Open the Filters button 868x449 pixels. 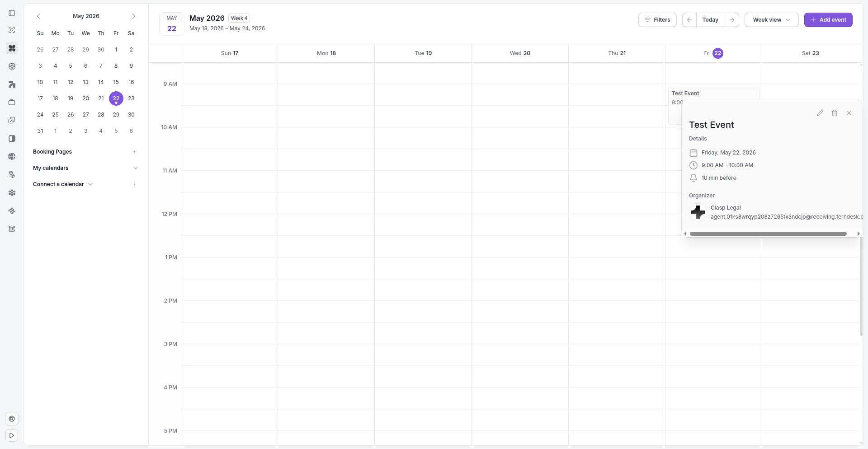tap(657, 20)
